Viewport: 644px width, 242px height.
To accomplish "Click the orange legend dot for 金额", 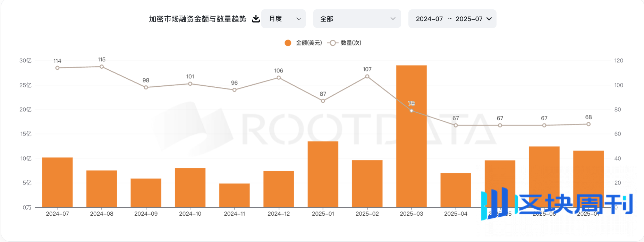I will coord(288,43).
